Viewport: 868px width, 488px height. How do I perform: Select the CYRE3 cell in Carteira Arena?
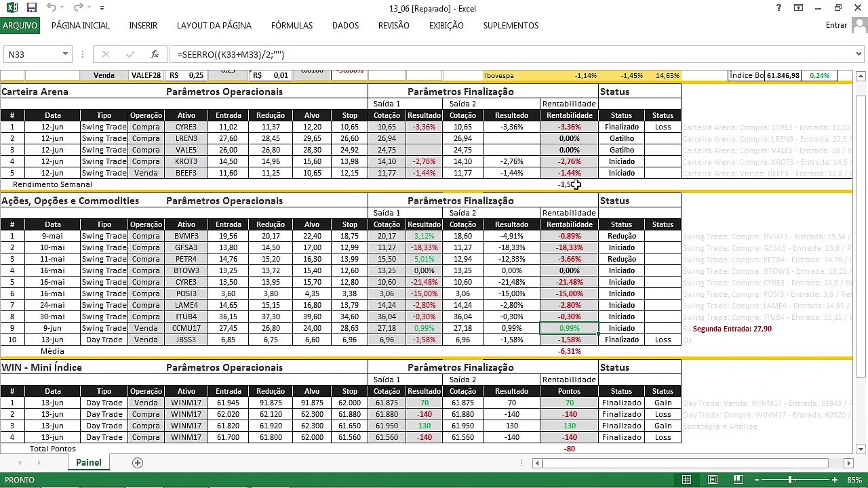click(186, 127)
